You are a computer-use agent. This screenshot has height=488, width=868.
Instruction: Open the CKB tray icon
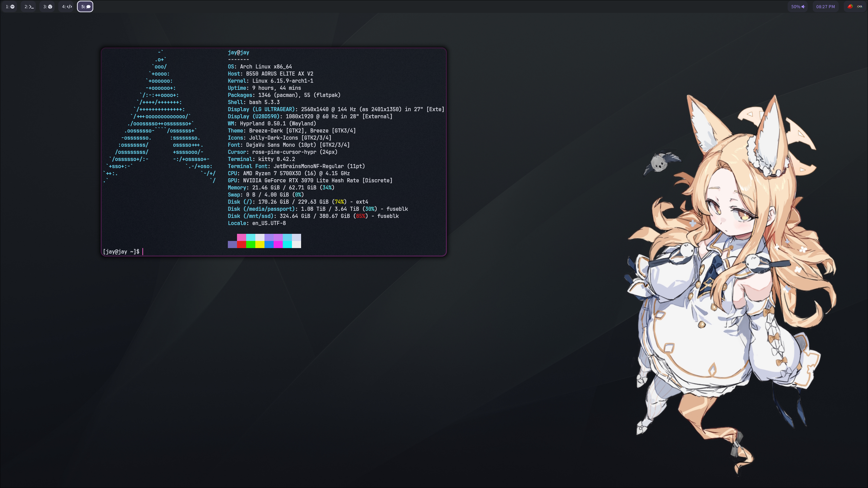click(x=860, y=6)
